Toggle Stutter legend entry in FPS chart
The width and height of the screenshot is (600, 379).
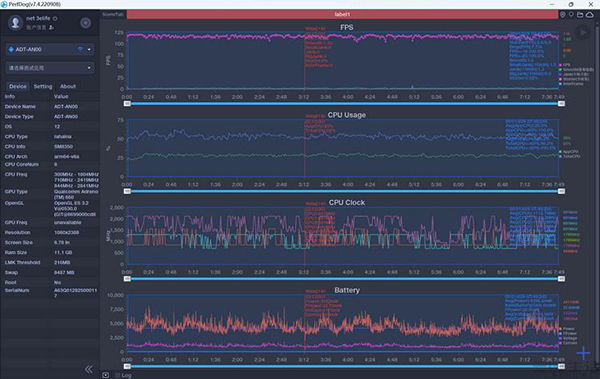coord(574,79)
